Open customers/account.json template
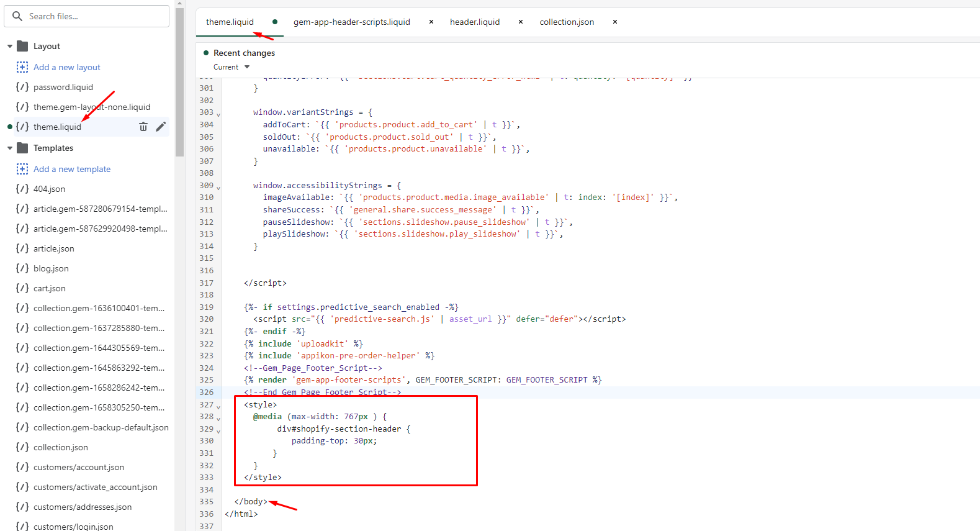The height and width of the screenshot is (531, 980). coord(79,467)
